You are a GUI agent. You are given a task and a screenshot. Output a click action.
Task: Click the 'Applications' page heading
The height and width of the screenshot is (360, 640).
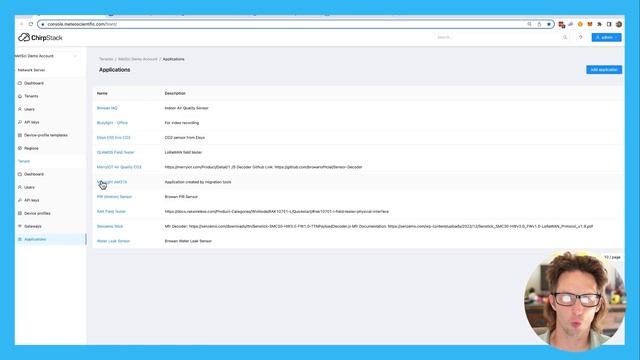point(114,70)
